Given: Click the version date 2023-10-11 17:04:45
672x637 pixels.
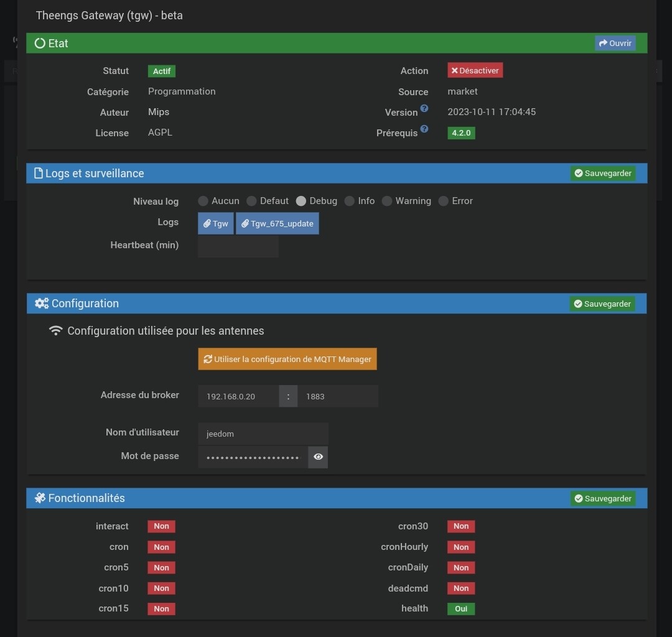Looking at the screenshot, I should 492,112.
